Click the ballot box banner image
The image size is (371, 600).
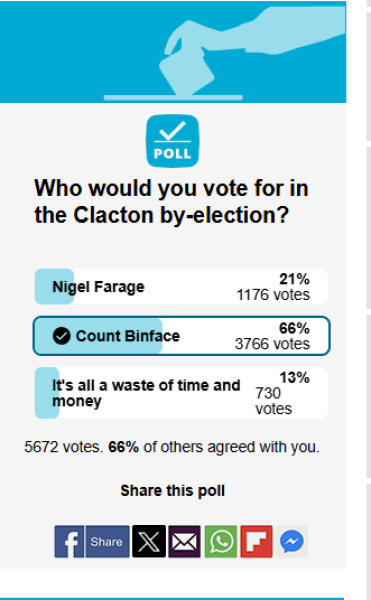pyautogui.click(x=173, y=52)
